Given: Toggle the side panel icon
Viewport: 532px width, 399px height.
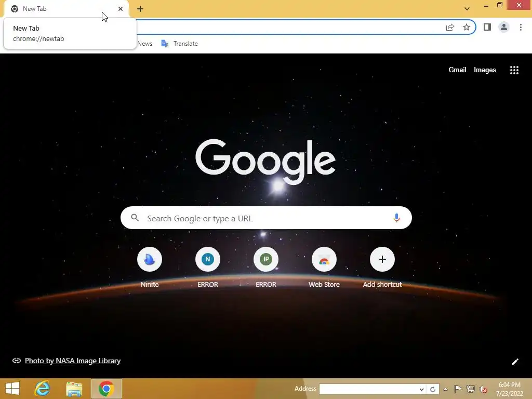Looking at the screenshot, I should [487, 27].
